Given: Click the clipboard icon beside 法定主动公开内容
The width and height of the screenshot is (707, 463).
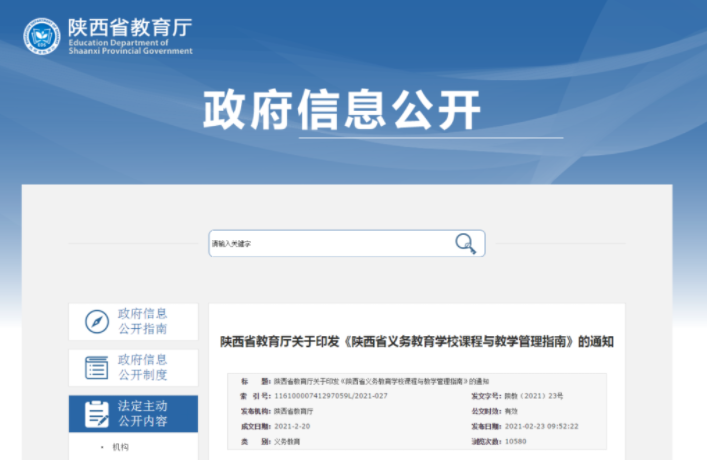Looking at the screenshot, I should (97, 413).
